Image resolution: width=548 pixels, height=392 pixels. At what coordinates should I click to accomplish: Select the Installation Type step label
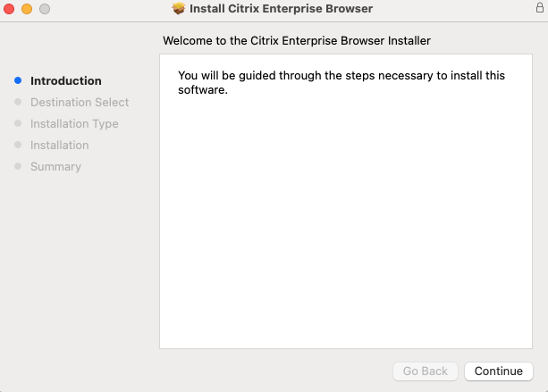pyautogui.click(x=74, y=123)
